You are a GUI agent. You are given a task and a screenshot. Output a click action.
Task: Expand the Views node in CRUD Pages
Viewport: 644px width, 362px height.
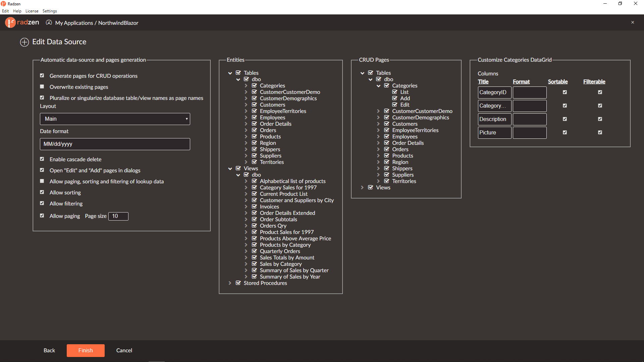coord(362,188)
